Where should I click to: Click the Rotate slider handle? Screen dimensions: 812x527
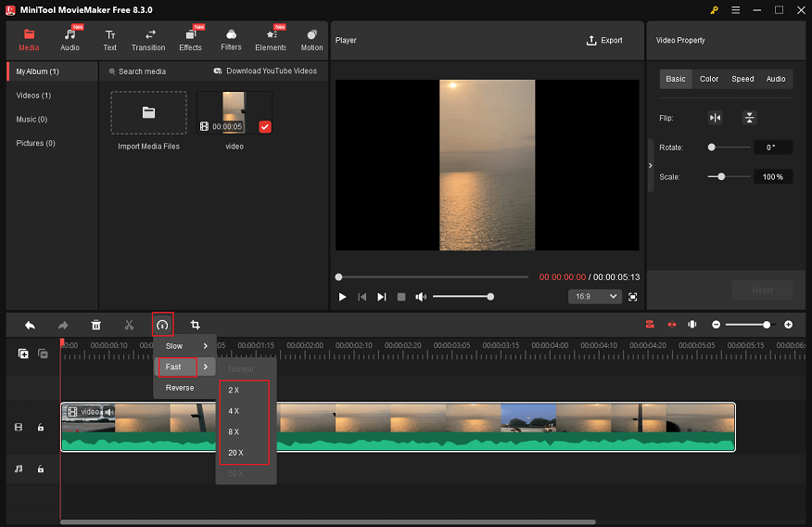[712, 148]
